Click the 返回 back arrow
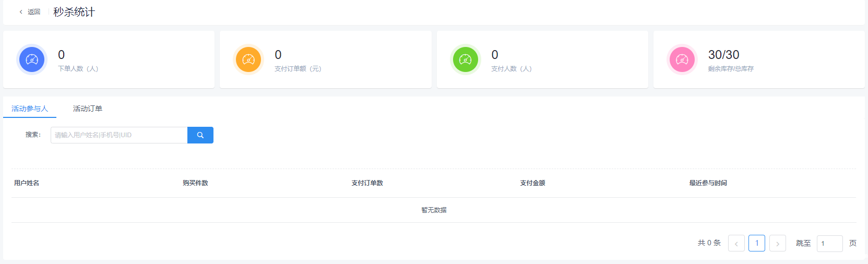Screen dimensions: 868x264 tap(21, 12)
